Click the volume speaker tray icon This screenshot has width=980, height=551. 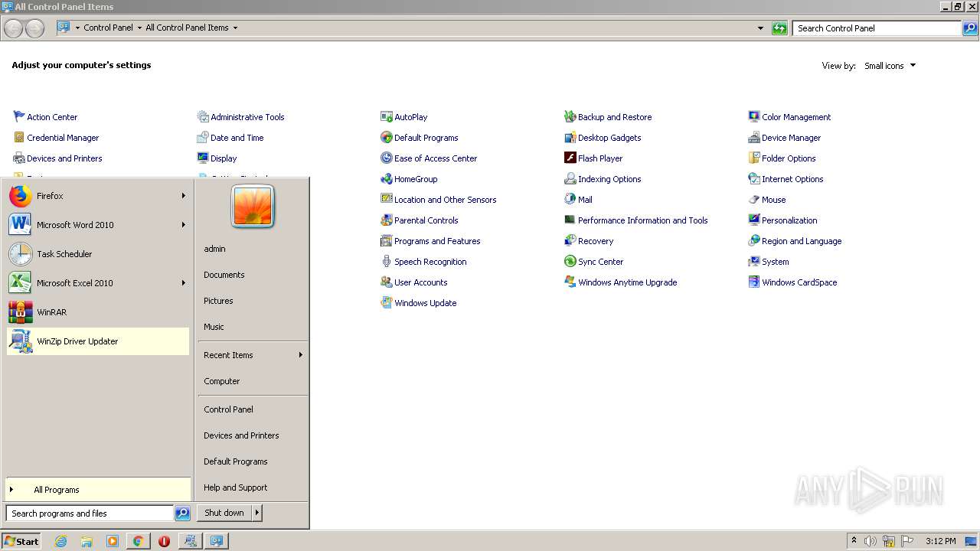point(870,541)
